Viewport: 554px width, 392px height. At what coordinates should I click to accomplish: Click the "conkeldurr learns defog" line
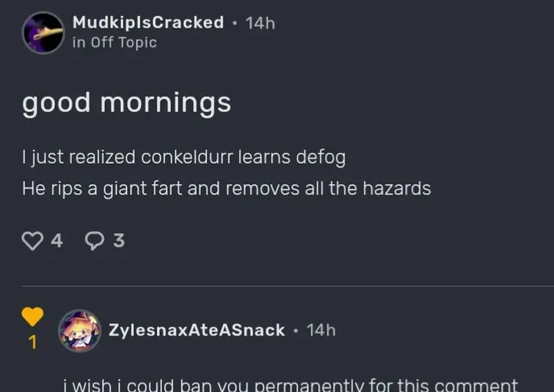point(183,157)
